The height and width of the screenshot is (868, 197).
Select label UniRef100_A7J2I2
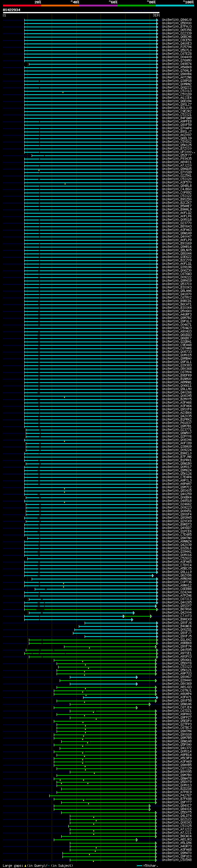coord(177,829)
